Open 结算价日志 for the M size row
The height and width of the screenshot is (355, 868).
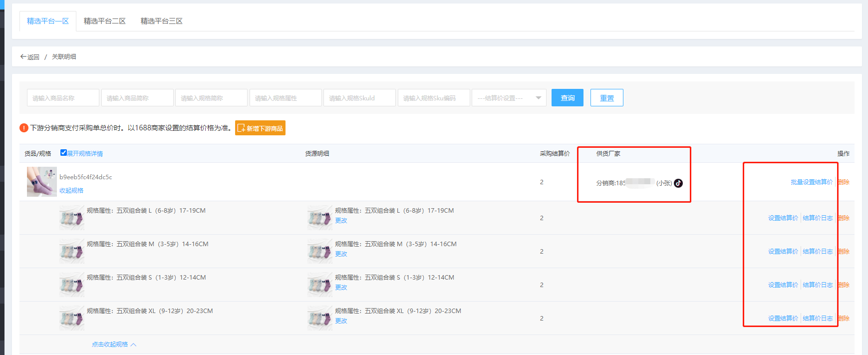(818, 252)
